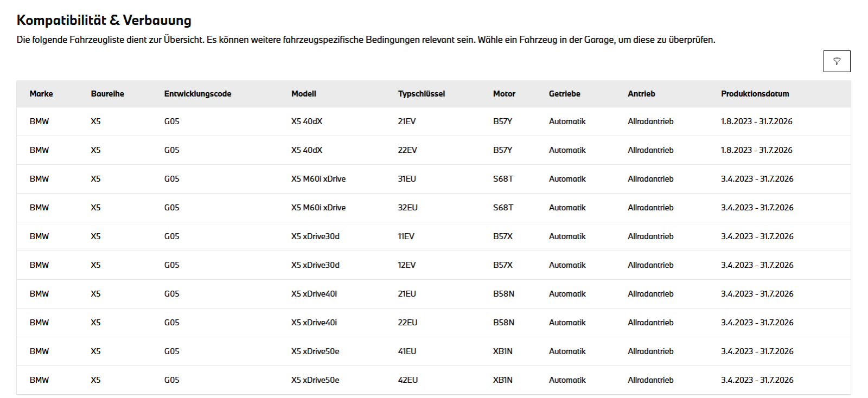Click the Baureihe column header
The height and width of the screenshot is (398, 868).
coord(107,94)
